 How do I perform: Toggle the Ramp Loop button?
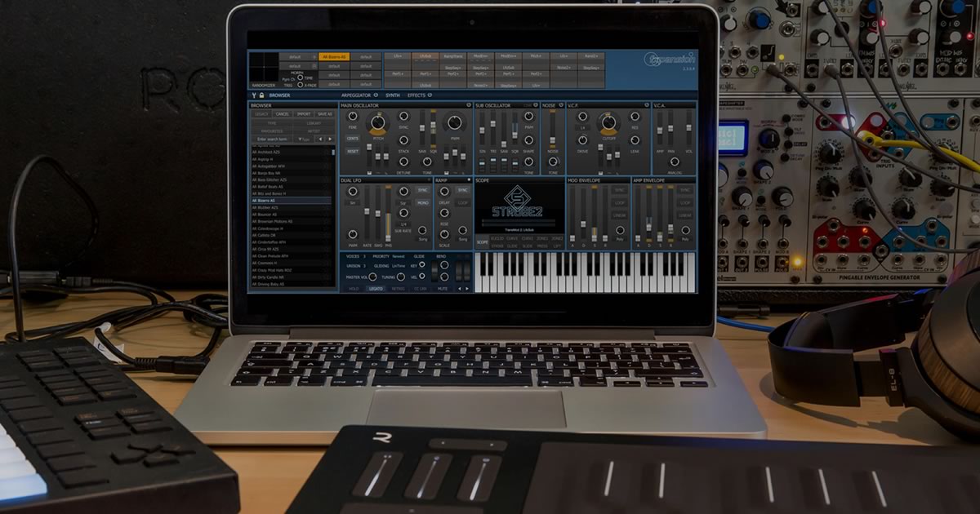click(463, 202)
